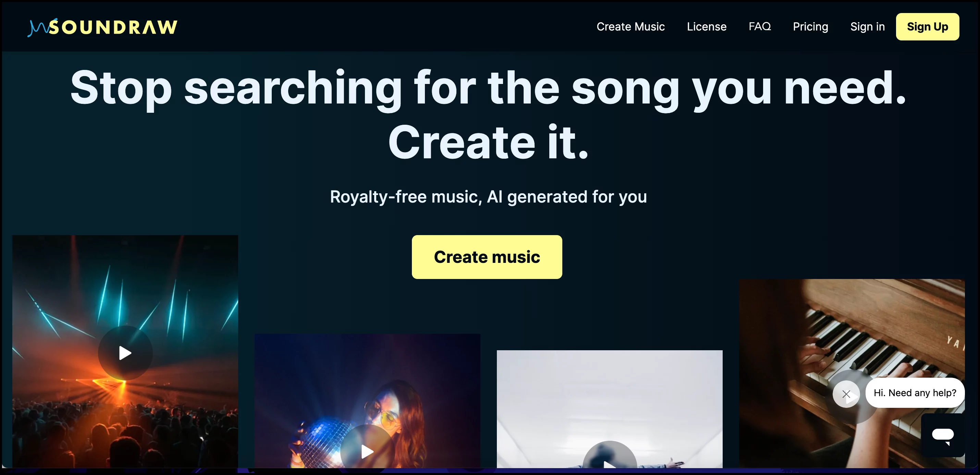Click the Sign Up button
The height and width of the screenshot is (475, 980).
pyautogui.click(x=928, y=26)
